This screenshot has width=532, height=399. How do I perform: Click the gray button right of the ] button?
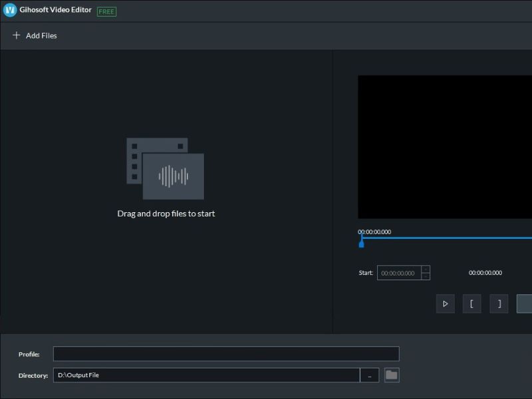524,304
